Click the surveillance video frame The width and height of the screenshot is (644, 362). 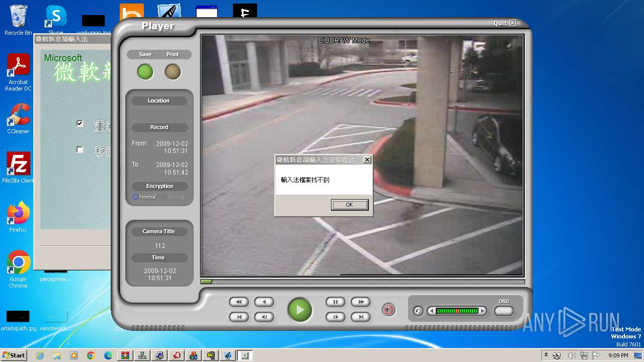(362, 155)
